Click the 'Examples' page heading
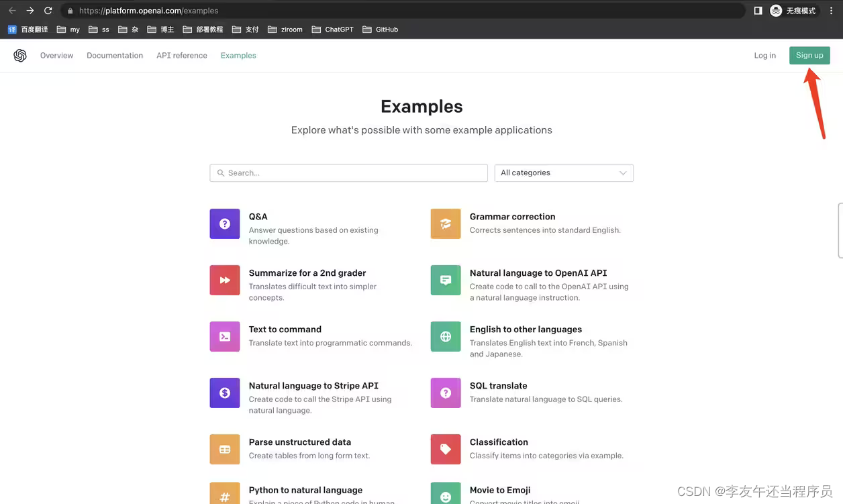 click(x=421, y=107)
